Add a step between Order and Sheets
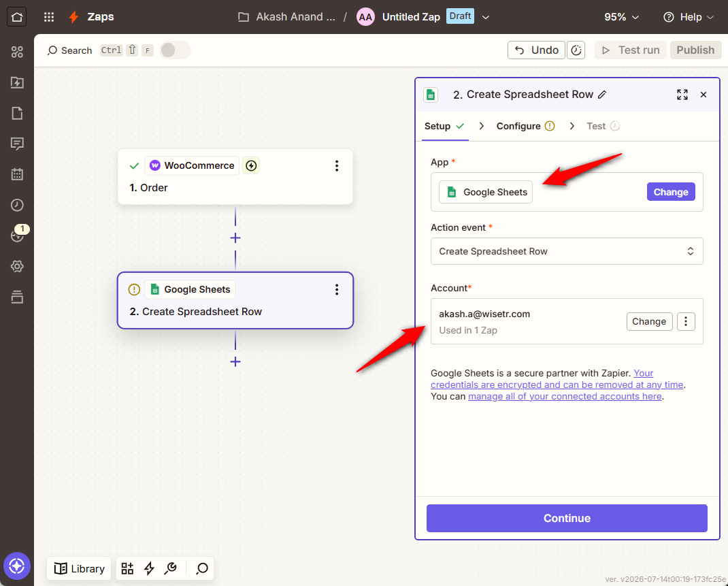Viewport: 728px width, 586px height. point(235,238)
